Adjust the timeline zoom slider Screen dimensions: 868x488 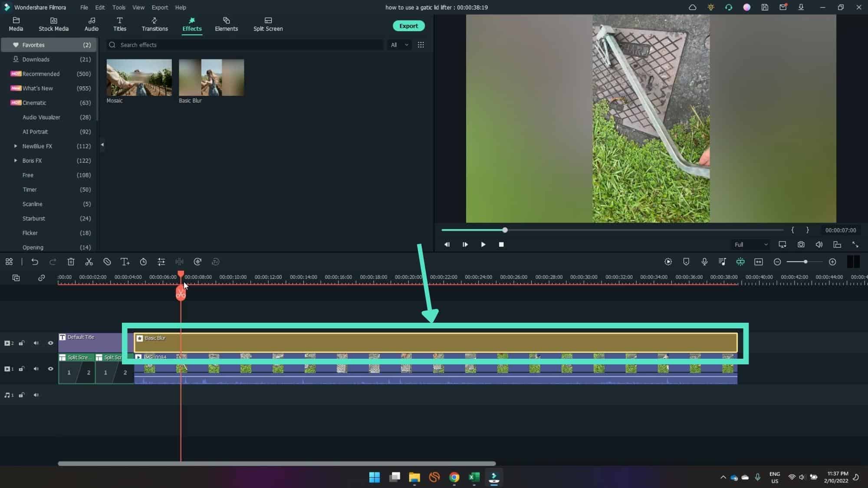tap(805, 262)
